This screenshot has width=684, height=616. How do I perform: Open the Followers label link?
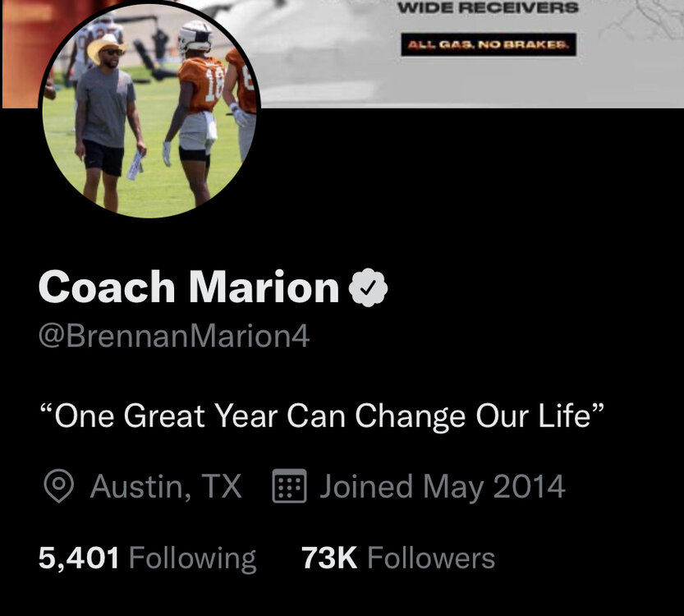pos(431,558)
